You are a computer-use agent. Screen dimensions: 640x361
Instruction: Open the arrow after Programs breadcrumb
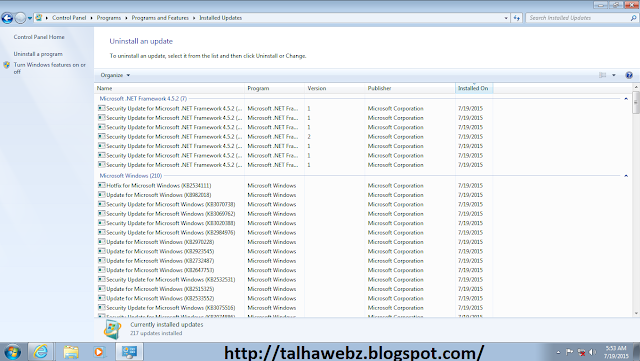126,18
